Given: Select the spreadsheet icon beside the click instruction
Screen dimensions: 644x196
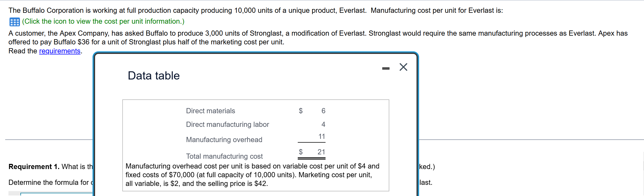Looking at the screenshot, I should coord(15,22).
